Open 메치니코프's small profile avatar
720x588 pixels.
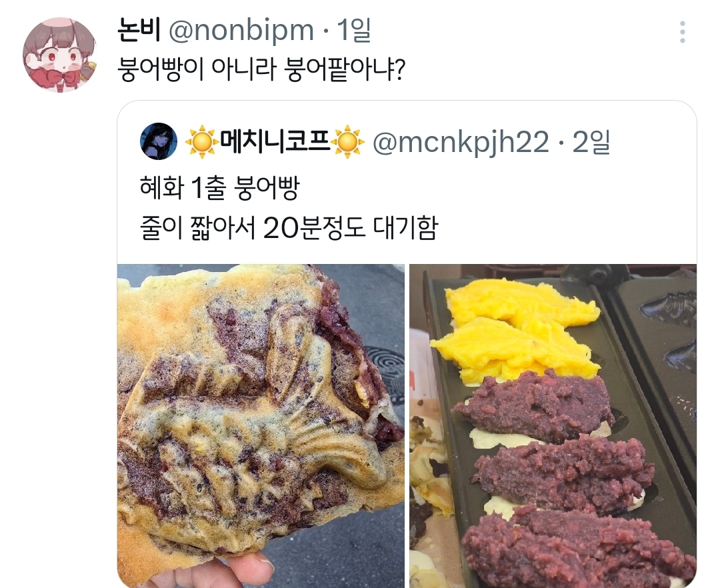click(159, 141)
